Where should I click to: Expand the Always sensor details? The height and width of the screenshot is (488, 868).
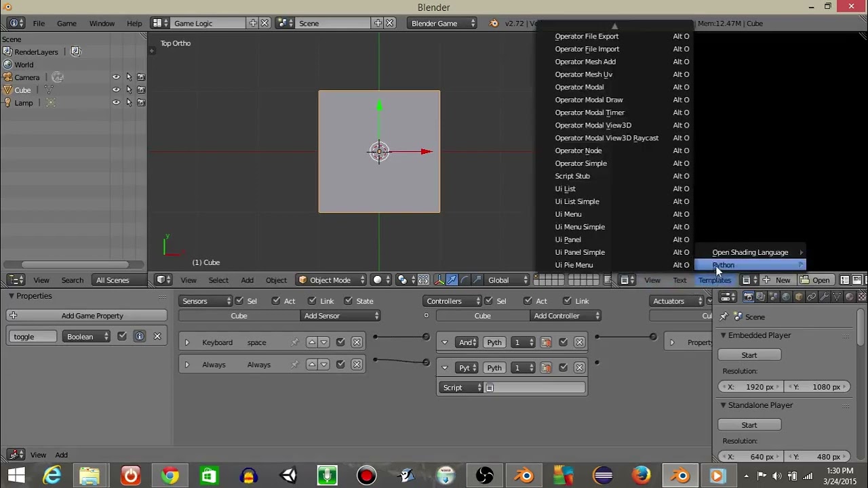click(186, 365)
